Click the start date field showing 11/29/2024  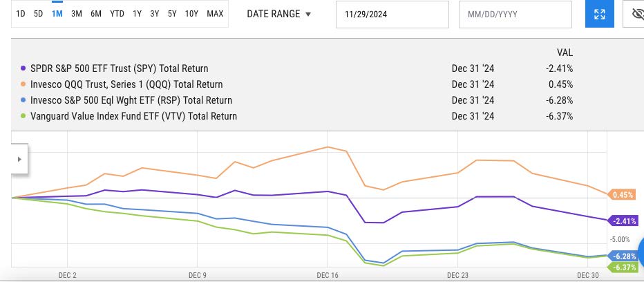pos(392,15)
